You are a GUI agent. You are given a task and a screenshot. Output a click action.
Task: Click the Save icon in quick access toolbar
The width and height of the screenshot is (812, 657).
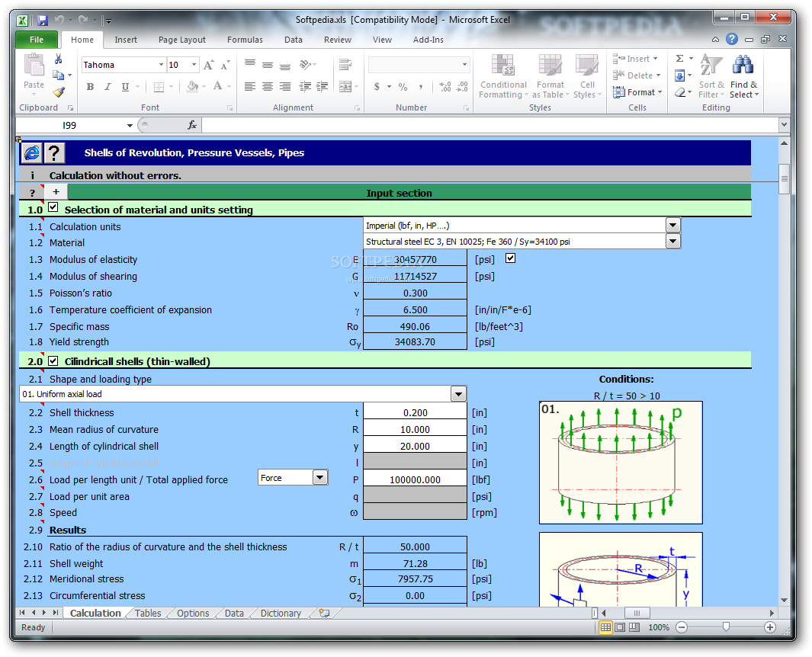coord(43,20)
